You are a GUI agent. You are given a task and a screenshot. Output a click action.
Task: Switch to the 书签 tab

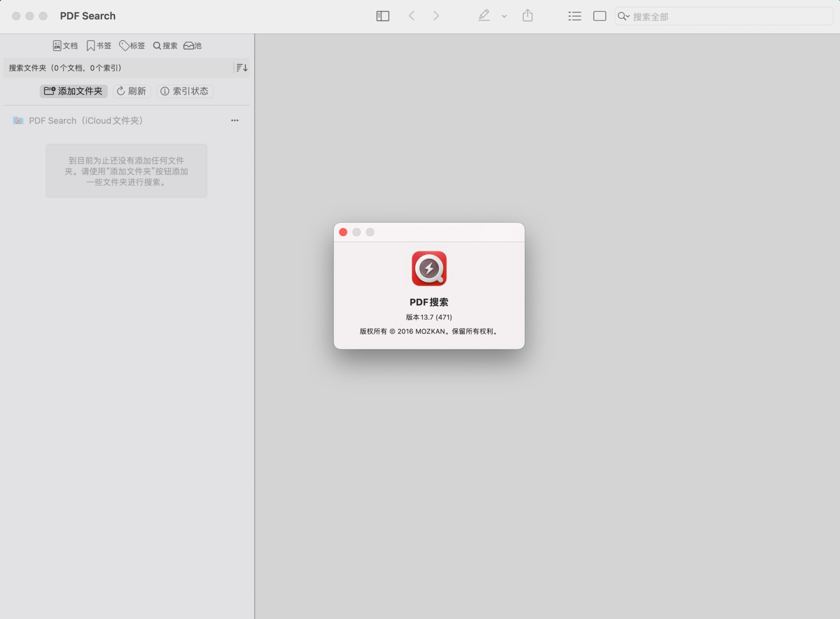[99, 46]
